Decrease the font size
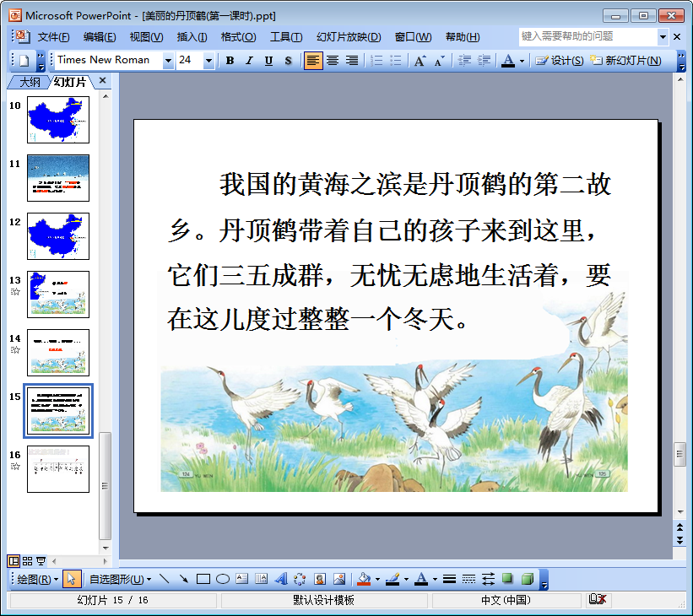Image resolution: width=693 pixels, height=616 pixels. click(439, 61)
